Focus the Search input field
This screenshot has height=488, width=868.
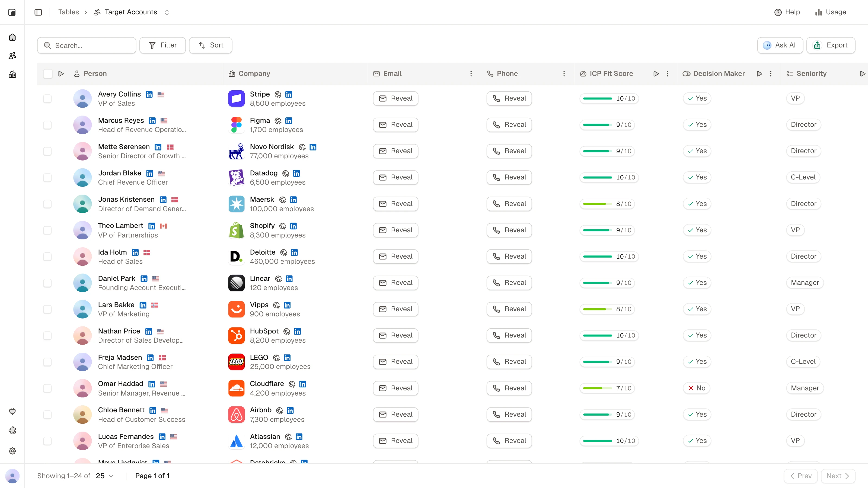point(87,46)
